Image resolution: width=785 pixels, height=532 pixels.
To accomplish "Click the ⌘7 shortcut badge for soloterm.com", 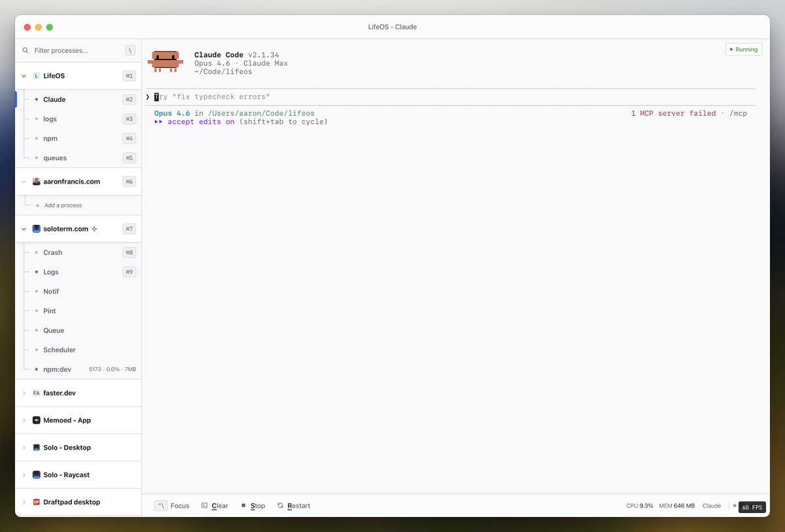I will (130, 229).
